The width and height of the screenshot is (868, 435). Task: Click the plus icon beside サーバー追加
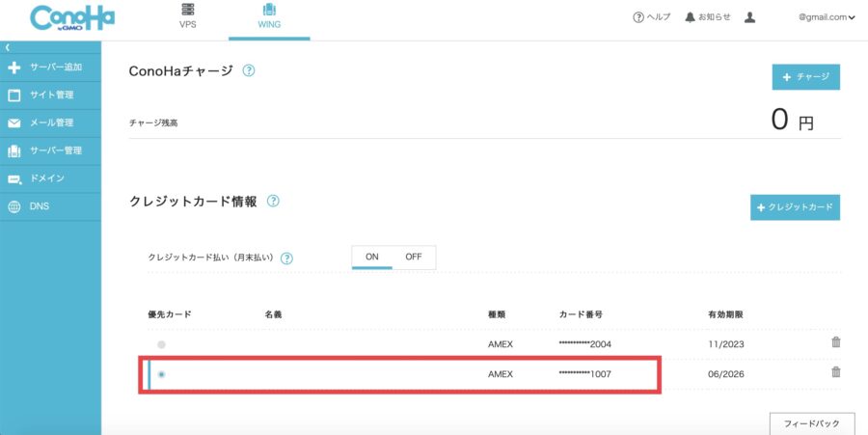point(14,68)
